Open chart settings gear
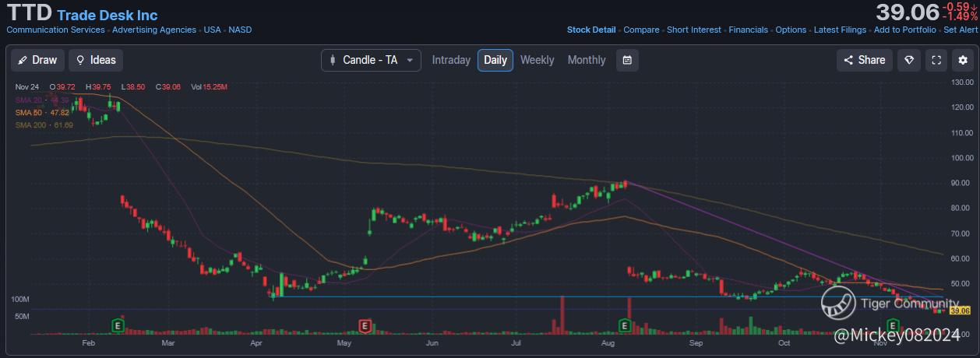980x358 pixels. pyautogui.click(x=963, y=60)
